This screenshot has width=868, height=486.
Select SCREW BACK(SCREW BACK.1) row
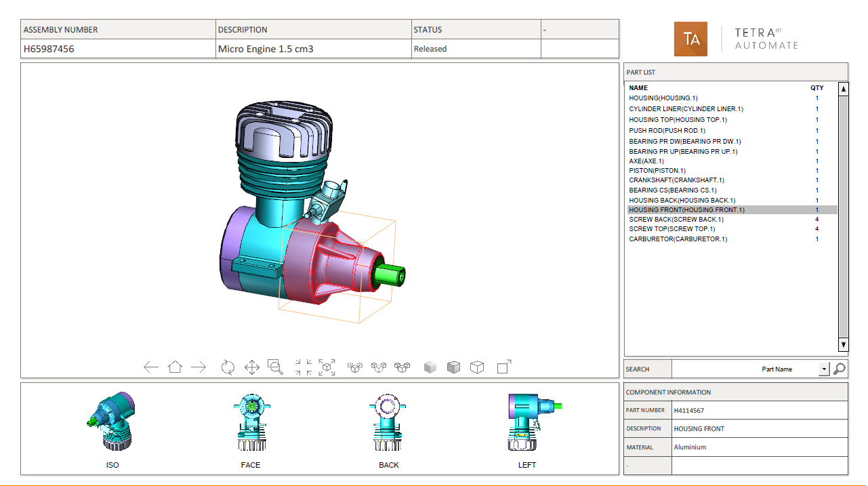pyautogui.click(x=732, y=220)
